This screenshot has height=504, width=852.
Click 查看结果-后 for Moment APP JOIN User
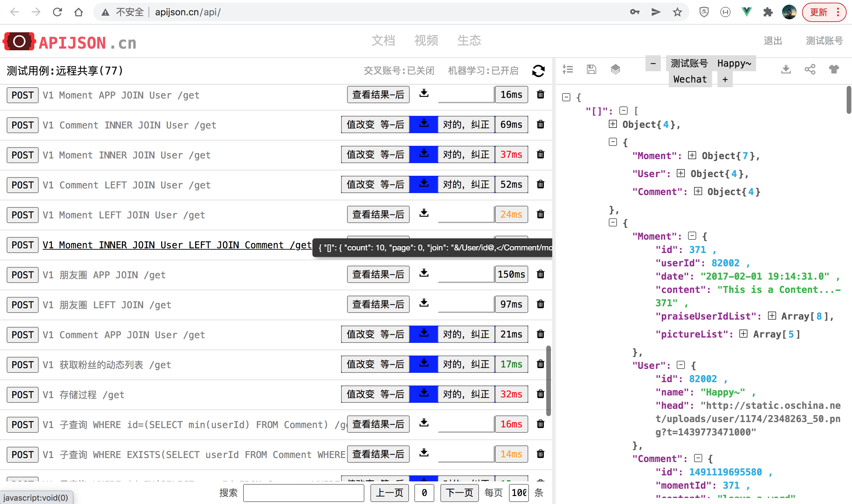point(378,95)
